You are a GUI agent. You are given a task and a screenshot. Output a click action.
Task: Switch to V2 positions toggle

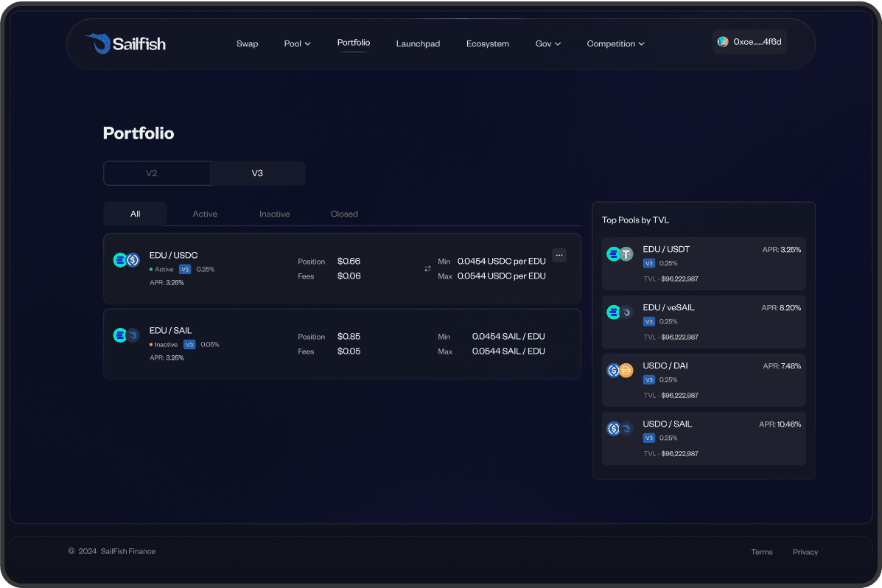[x=152, y=173]
